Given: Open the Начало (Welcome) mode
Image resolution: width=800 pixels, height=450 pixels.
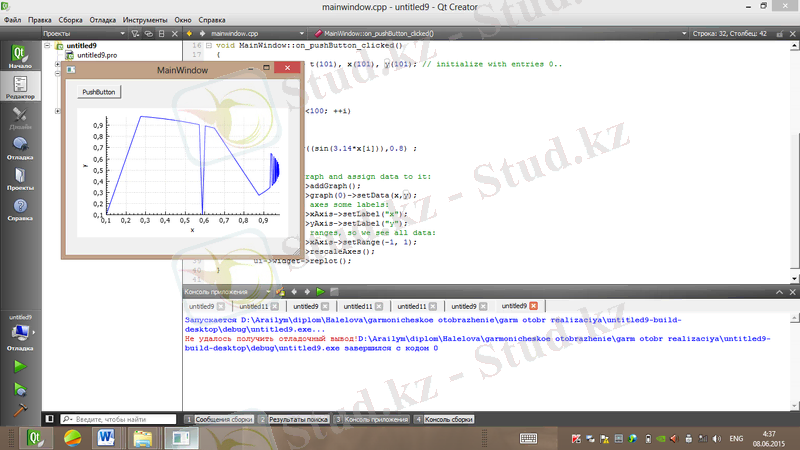Looking at the screenshot, I should (x=20, y=55).
